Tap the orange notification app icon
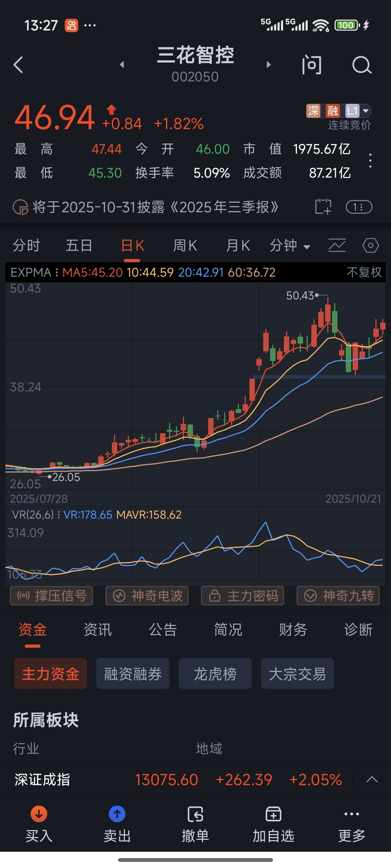391x868 pixels. click(71, 25)
